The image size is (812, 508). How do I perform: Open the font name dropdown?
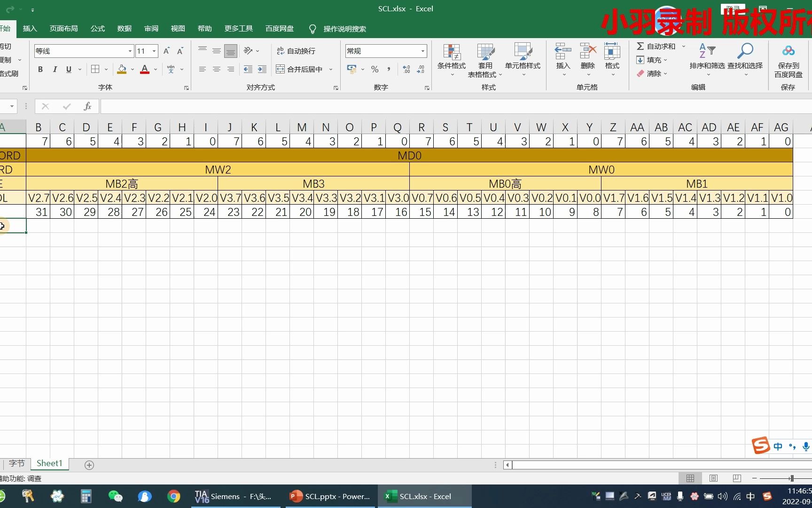pyautogui.click(x=130, y=51)
